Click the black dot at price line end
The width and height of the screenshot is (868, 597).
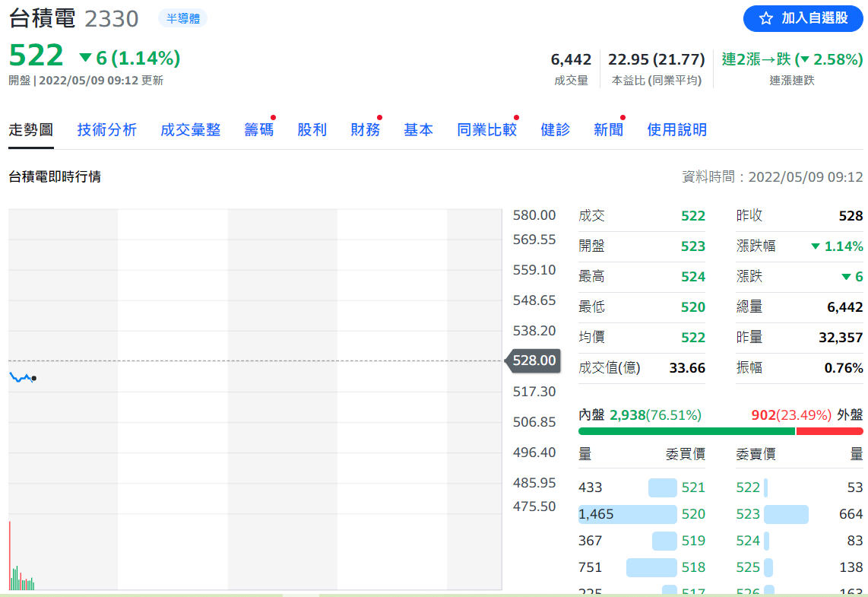(x=33, y=378)
